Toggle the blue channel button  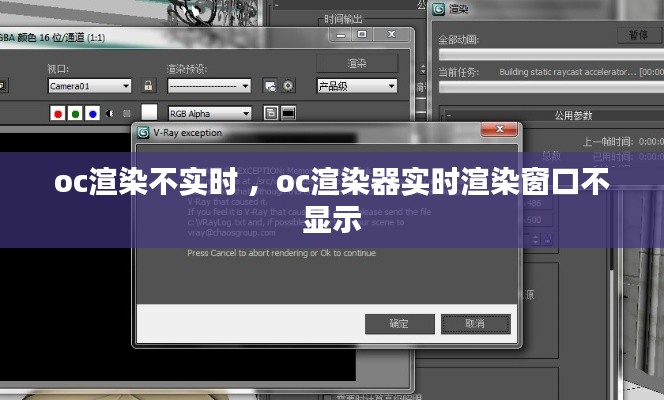pyautogui.click(x=92, y=113)
